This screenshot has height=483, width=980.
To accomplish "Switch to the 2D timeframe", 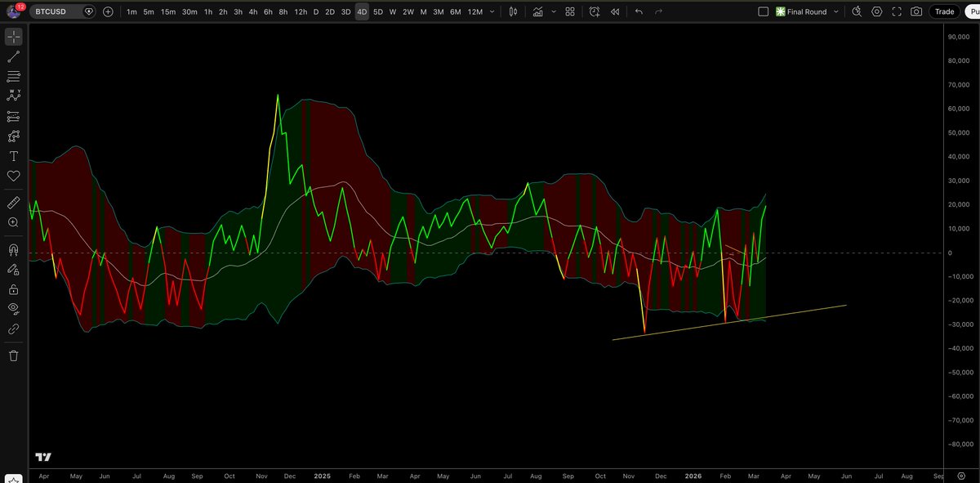I will 330,11.
